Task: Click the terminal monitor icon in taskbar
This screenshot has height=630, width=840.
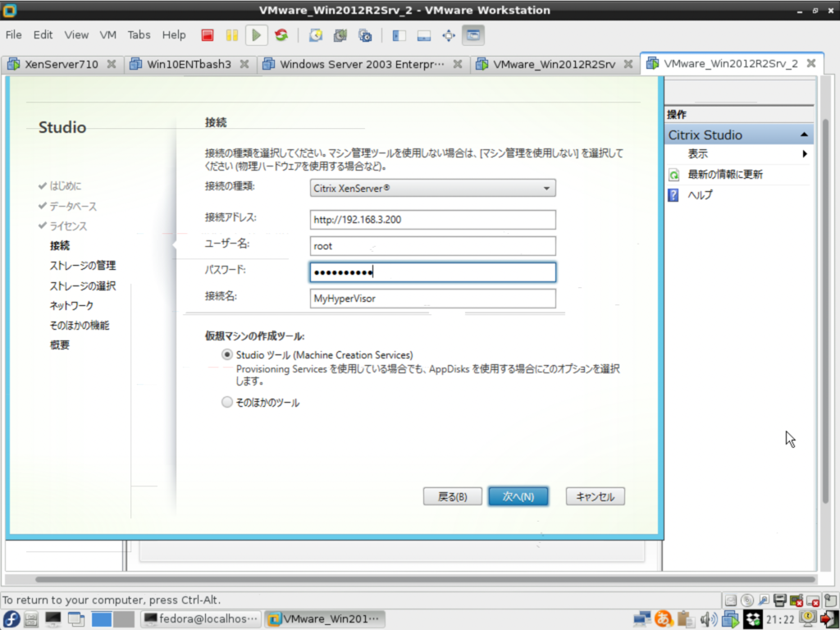Action: (x=53, y=619)
